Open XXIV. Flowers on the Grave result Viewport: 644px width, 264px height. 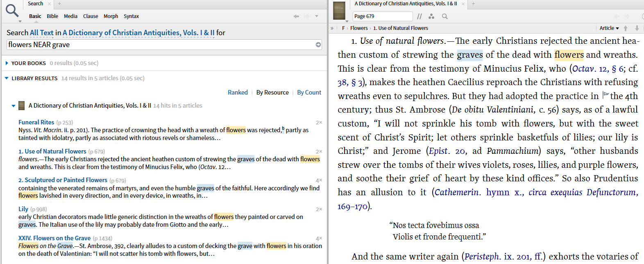coord(54,238)
